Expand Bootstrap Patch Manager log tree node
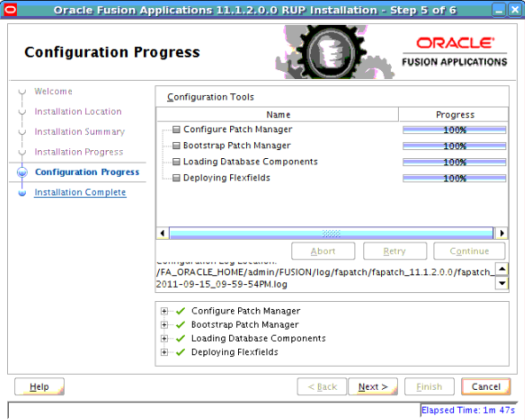Image resolution: width=525 pixels, height=420 pixels. click(x=164, y=325)
